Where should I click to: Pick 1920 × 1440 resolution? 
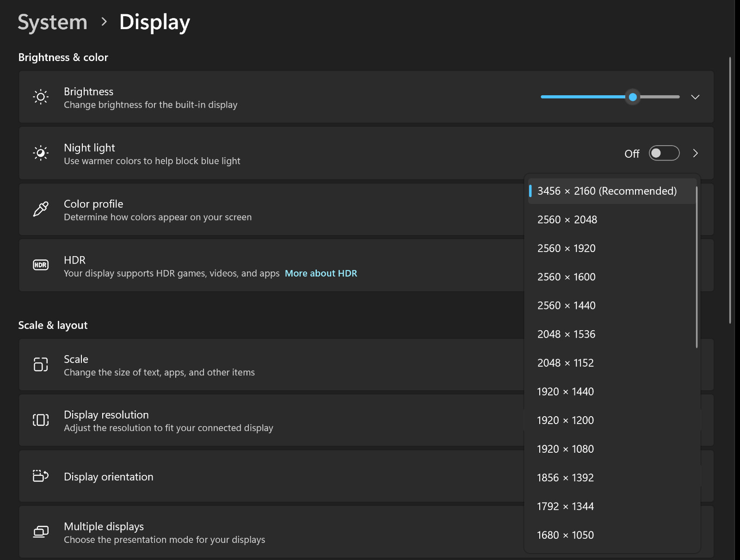pos(612,392)
